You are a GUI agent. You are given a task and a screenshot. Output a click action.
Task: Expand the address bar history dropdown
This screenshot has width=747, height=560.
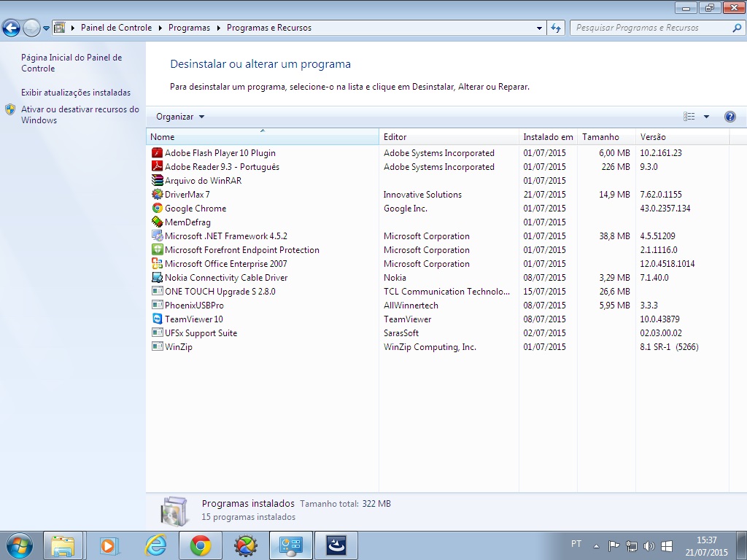[x=539, y=28]
